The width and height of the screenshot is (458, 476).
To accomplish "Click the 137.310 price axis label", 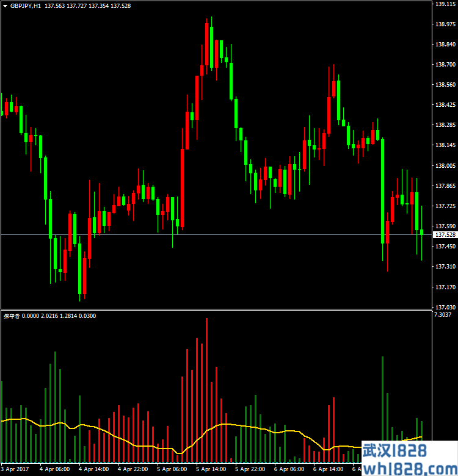I will coord(445,266).
